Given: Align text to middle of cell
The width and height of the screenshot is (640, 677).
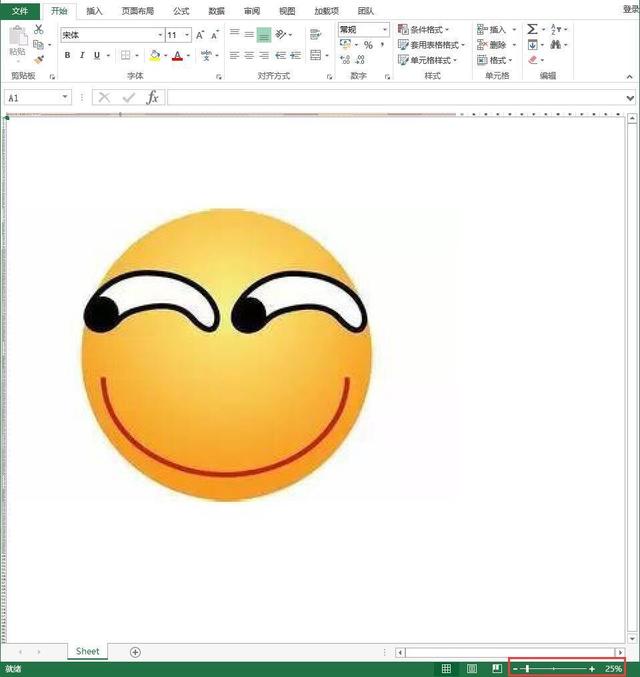Looking at the screenshot, I should pyautogui.click(x=249, y=35).
